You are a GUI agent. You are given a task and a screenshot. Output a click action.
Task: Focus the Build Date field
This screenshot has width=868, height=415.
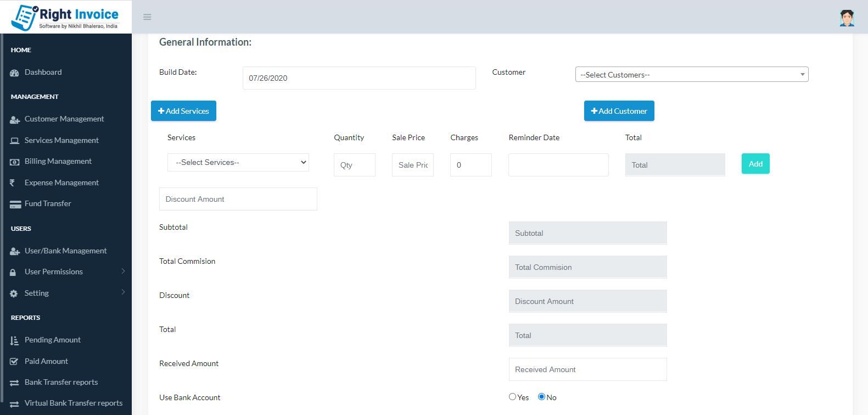pos(359,78)
